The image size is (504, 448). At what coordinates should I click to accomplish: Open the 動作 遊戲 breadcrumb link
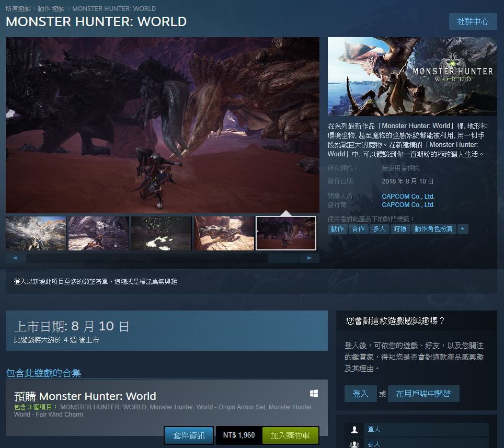point(51,9)
